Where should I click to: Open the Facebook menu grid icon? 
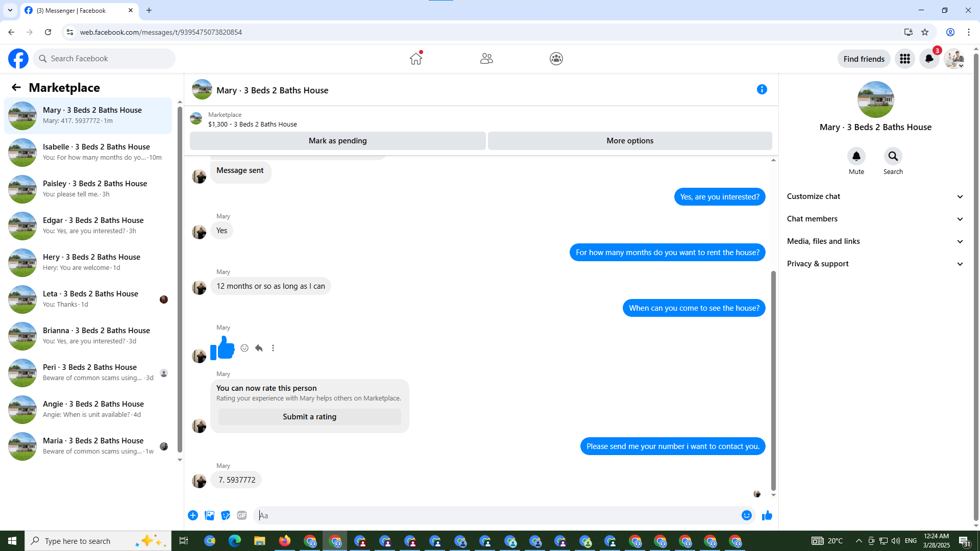[x=905, y=59]
